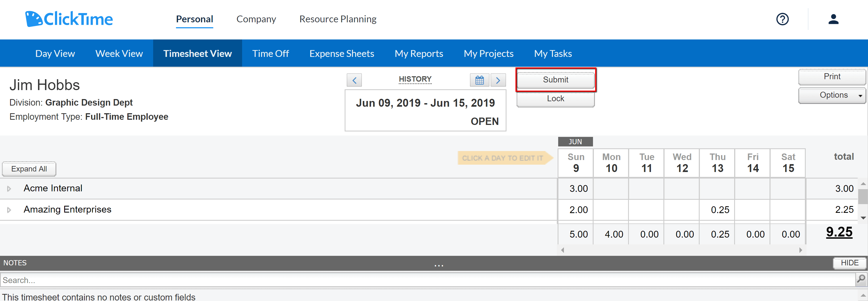Screen dimensions: 868x301
Task: Click Expand All button
Action: (x=29, y=169)
